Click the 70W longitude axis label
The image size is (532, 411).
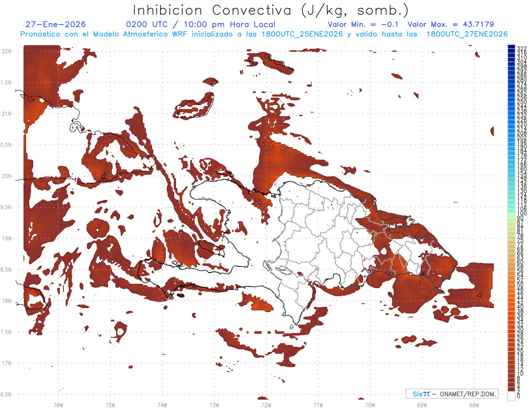point(370,405)
